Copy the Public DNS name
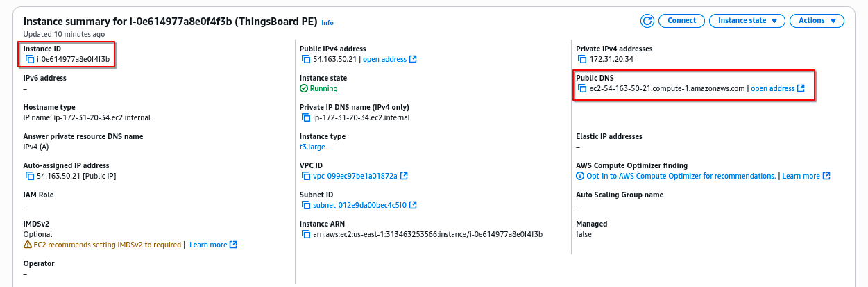 pyautogui.click(x=582, y=89)
